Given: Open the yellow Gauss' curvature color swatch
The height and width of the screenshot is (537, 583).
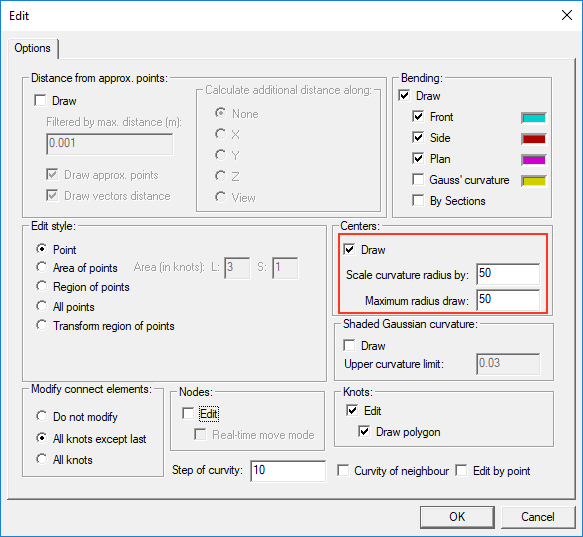Looking at the screenshot, I should pyautogui.click(x=534, y=181).
